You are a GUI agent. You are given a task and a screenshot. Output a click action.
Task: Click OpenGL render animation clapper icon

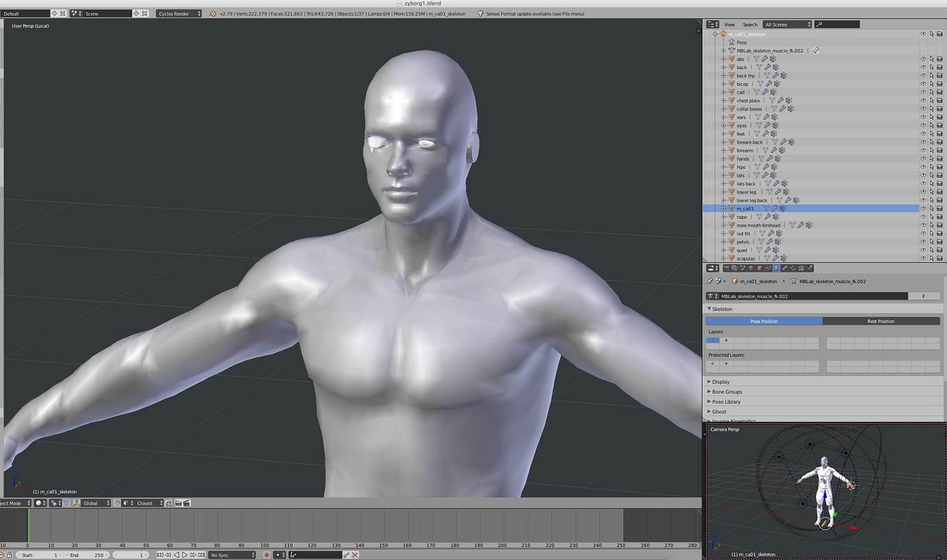pyautogui.click(x=186, y=503)
